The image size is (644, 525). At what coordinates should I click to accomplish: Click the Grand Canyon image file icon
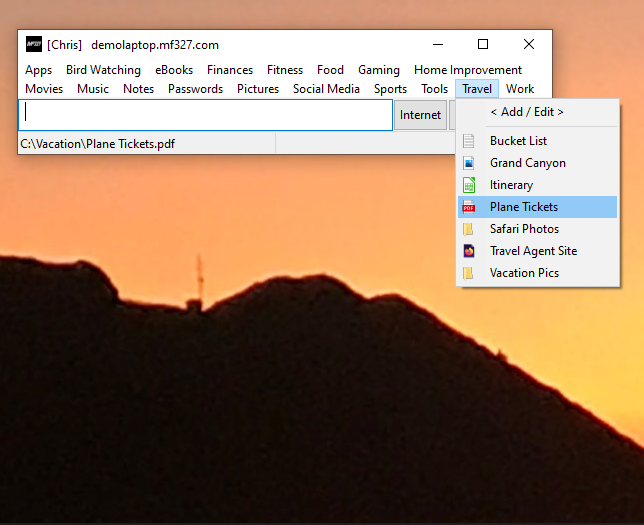click(469, 163)
